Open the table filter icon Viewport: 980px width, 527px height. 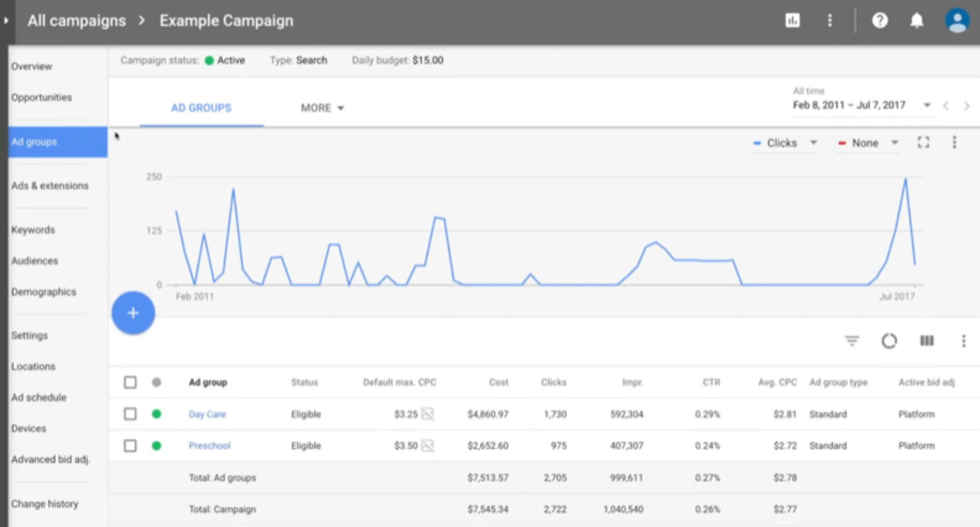point(852,341)
